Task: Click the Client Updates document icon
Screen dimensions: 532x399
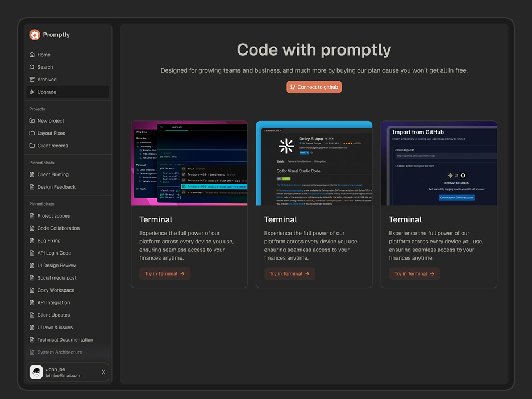Action: point(32,315)
